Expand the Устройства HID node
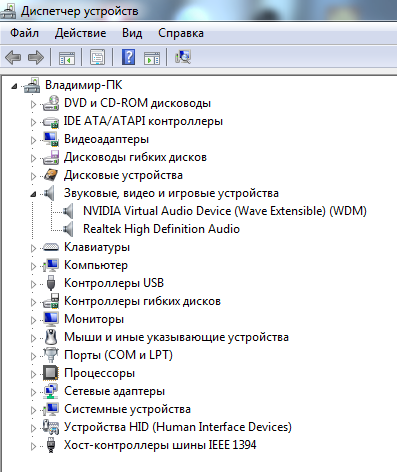The image size is (397, 472). pos(33,428)
